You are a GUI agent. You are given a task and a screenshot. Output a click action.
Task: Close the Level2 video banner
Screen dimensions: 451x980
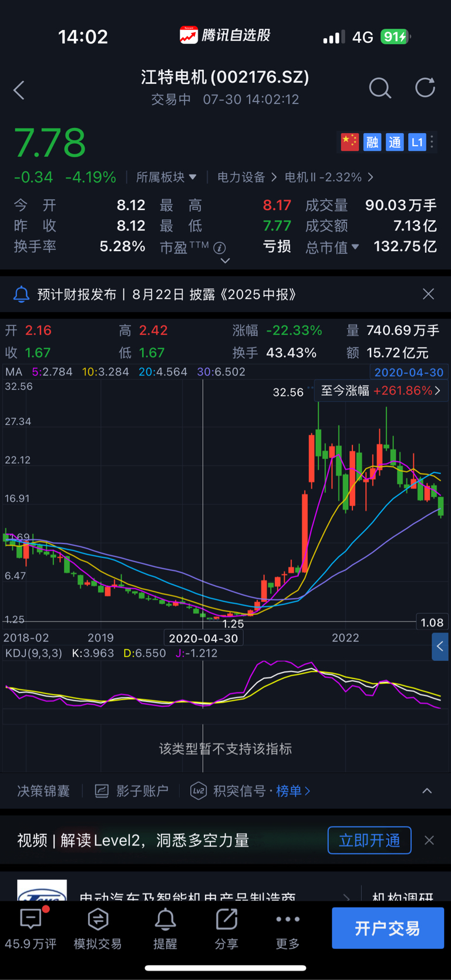[x=429, y=840]
